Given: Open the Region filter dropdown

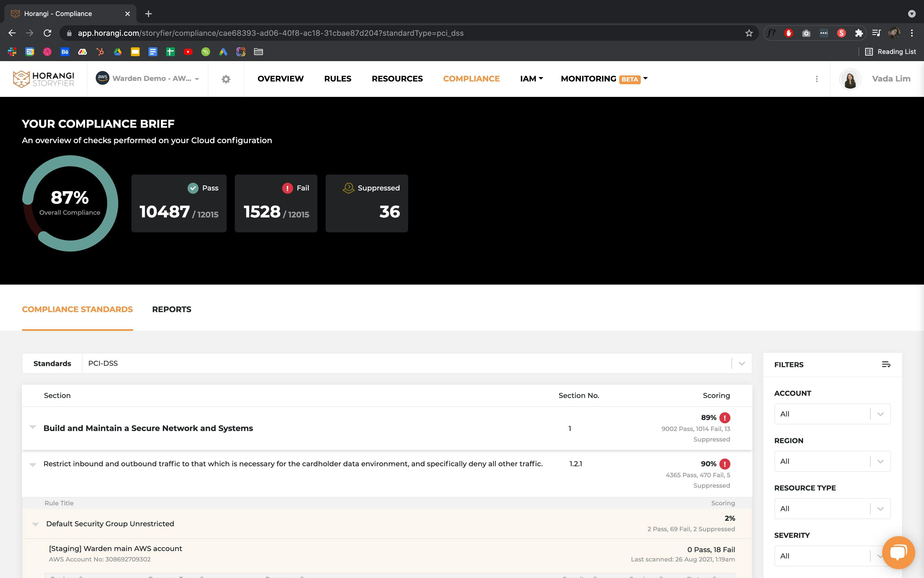Looking at the screenshot, I should click(832, 461).
